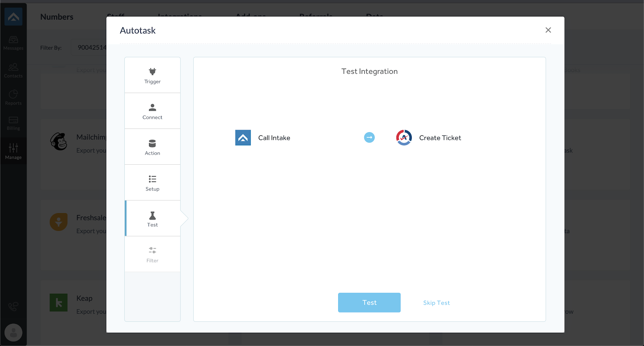Click the Mailchimp logo in background page

click(59, 141)
